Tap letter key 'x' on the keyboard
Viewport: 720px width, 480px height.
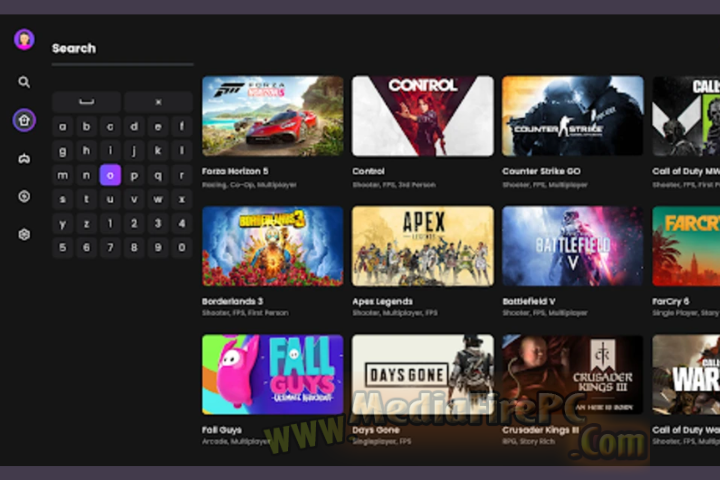pos(182,199)
